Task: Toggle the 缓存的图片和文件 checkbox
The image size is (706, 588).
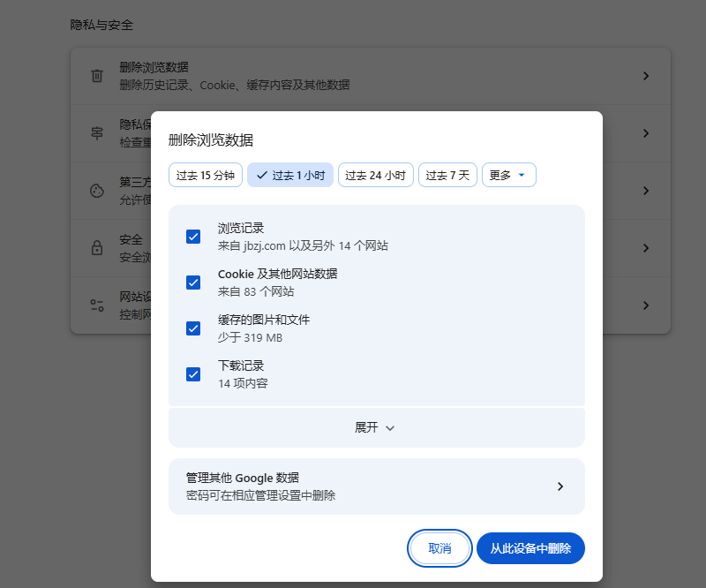Action: point(193,328)
